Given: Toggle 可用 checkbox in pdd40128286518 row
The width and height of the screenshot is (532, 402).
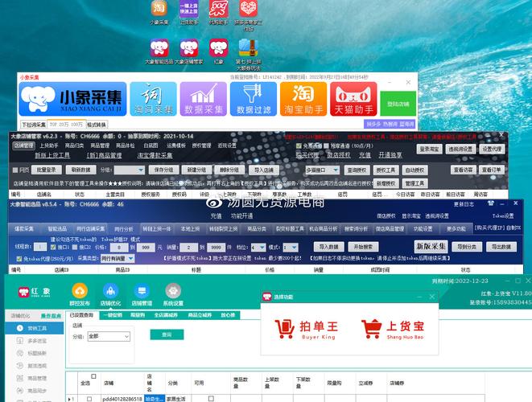Looking at the screenshot, I should click(211, 399).
